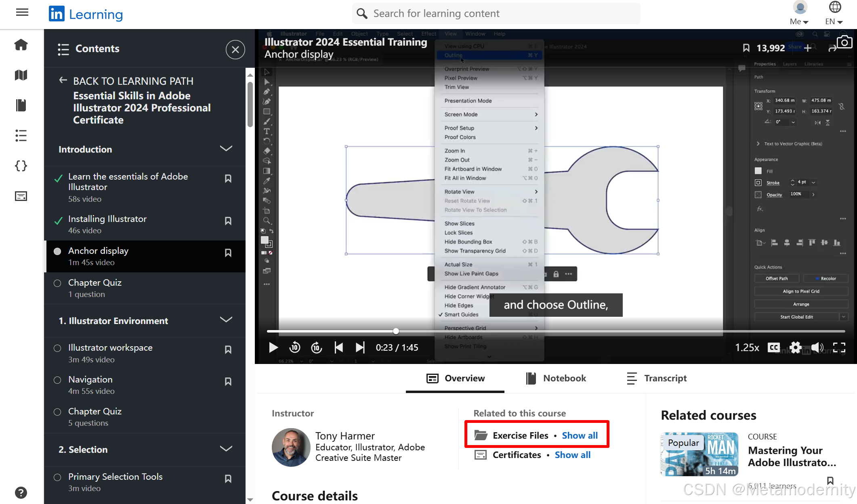Viewport: 857px width, 504px height.
Task: Enter fullscreen video mode
Action: tap(839, 347)
